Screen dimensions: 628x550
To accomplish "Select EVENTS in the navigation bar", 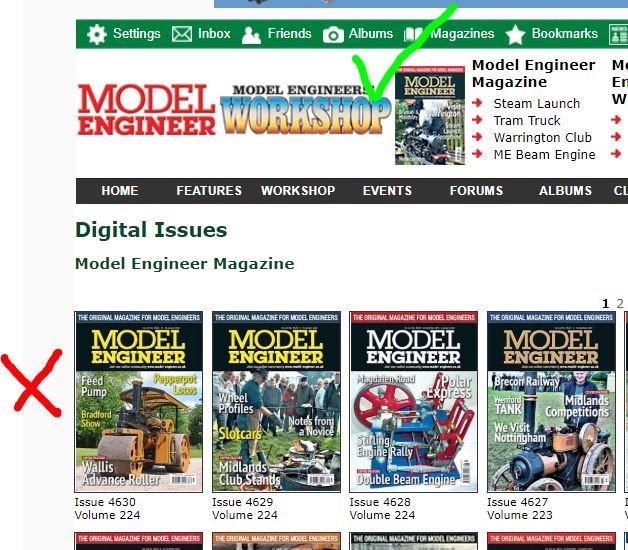I will (387, 191).
